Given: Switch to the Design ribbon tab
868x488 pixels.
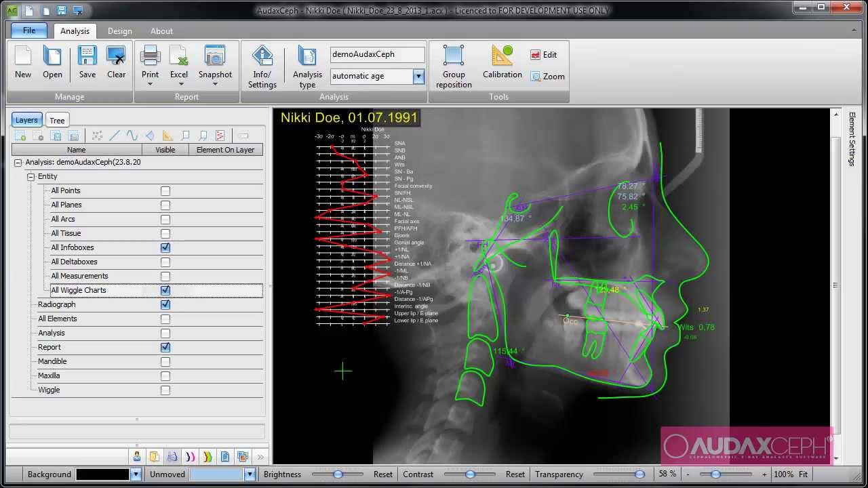Looking at the screenshot, I should pyautogui.click(x=119, y=31).
